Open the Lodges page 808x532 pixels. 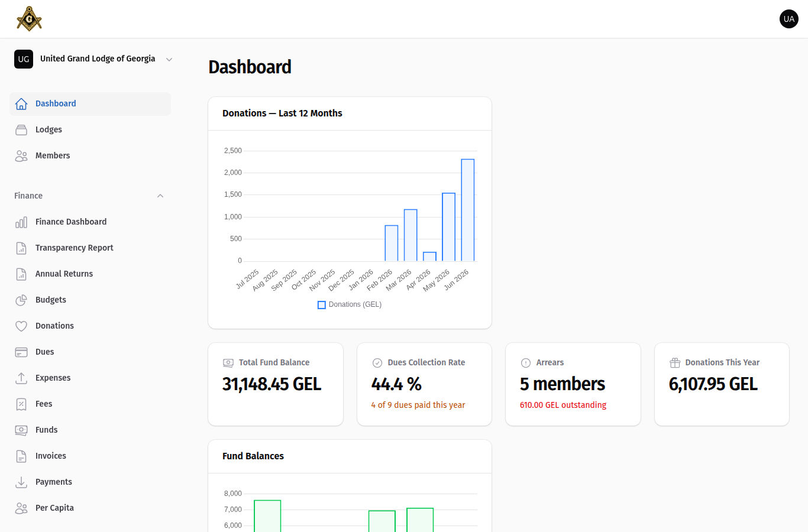(90, 130)
